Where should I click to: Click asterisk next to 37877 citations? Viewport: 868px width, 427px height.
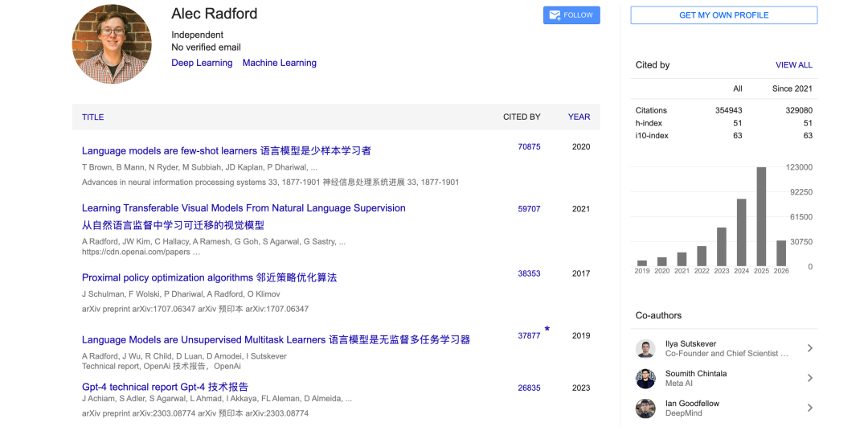(x=547, y=330)
